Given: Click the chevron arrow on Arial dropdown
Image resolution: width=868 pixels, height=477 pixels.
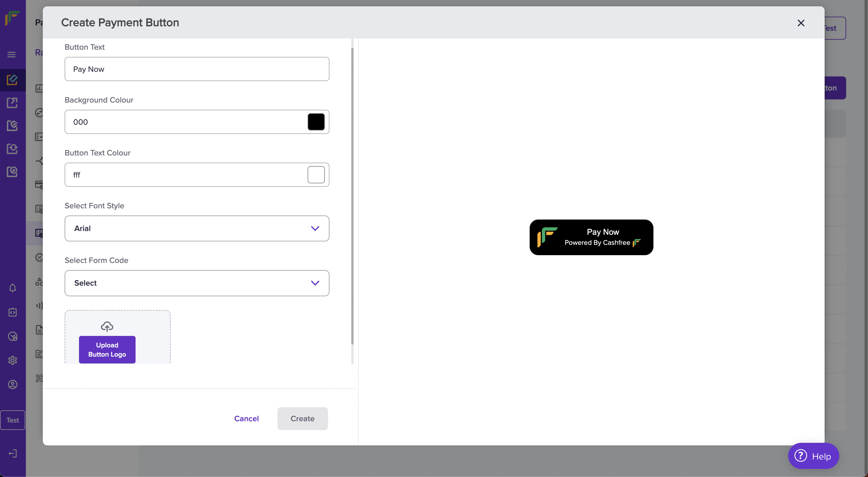Looking at the screenshot, I should 315,228.
